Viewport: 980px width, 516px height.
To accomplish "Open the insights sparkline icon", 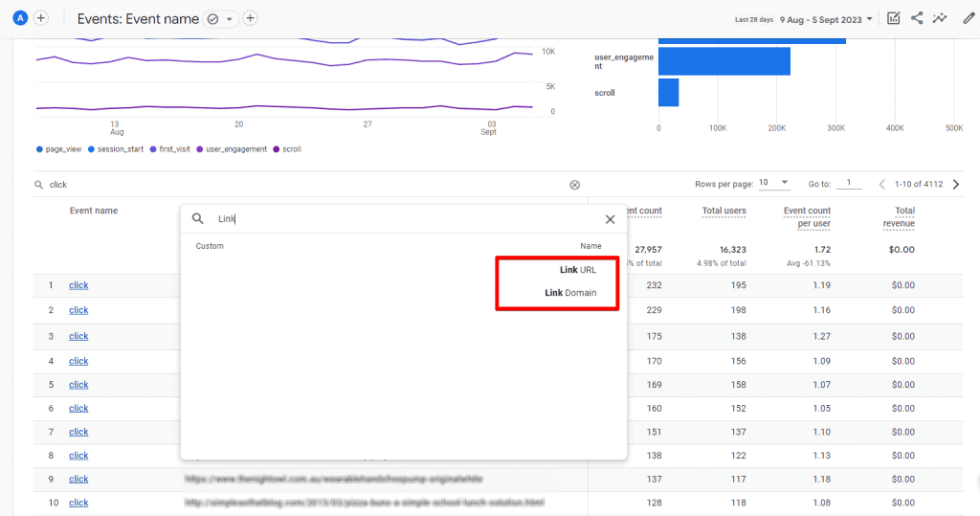I will 940,18.
